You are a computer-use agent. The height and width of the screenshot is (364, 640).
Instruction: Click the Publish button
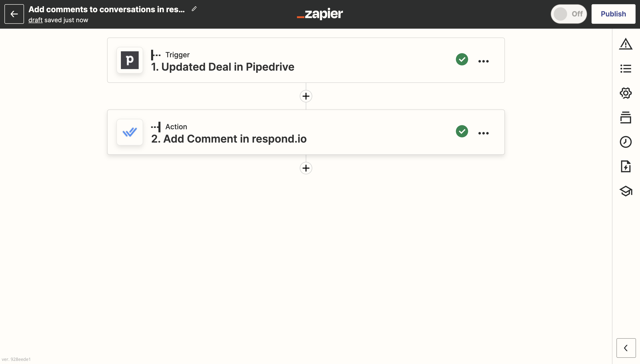(613, 14)
